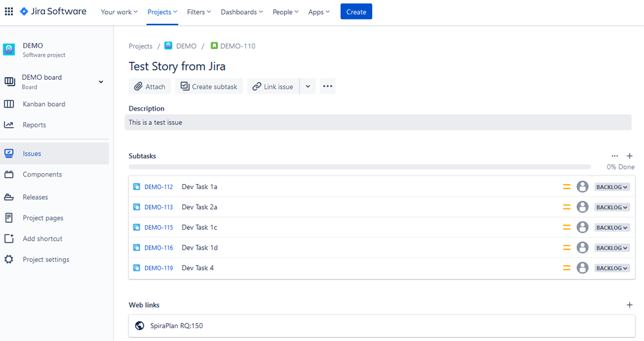Screen dimensions: 644x341
Task: Open the BACKLOG status dropdown for DEMO-113
Action: pos(611,207)
